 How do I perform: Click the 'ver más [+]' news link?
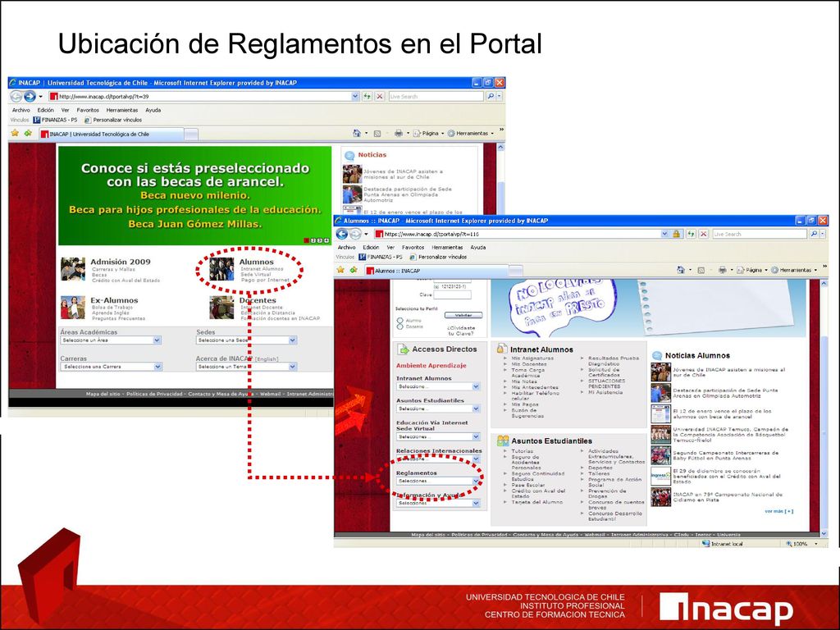pos(779,511)
